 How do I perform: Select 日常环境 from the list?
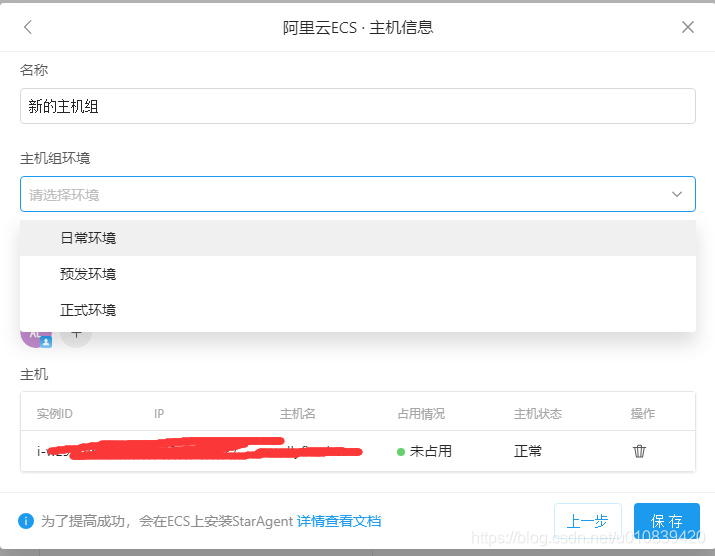pyautogui.click(x=358, y=238)
